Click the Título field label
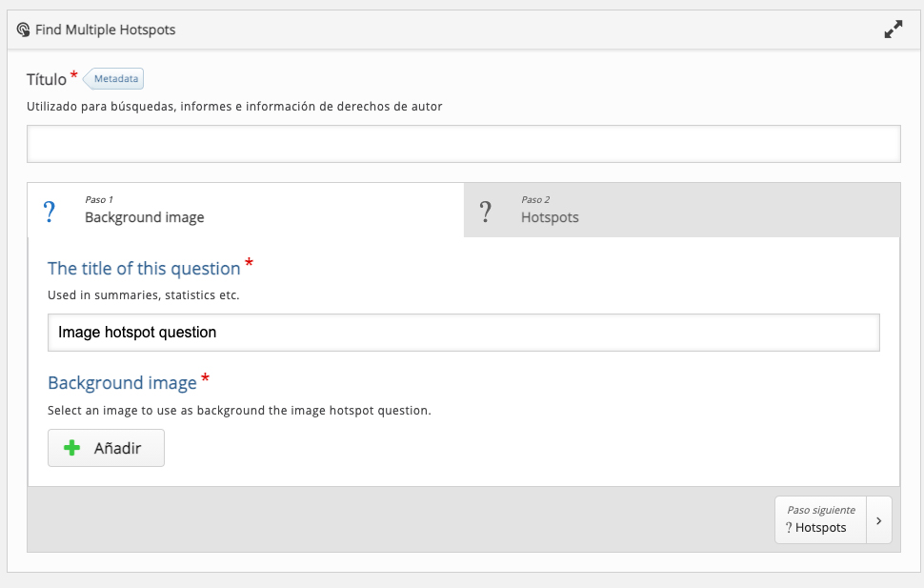The image size is (924, 588). [x=47, y=79]
